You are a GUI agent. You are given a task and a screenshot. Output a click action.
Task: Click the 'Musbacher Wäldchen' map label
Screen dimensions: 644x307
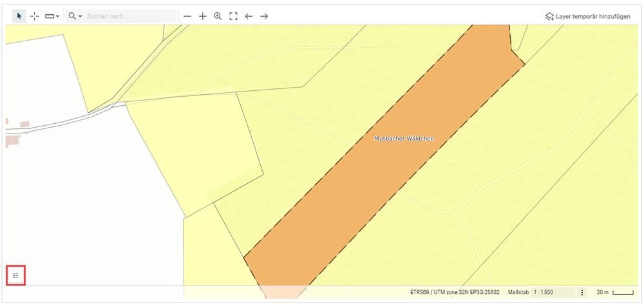click(x=403, y=139)
